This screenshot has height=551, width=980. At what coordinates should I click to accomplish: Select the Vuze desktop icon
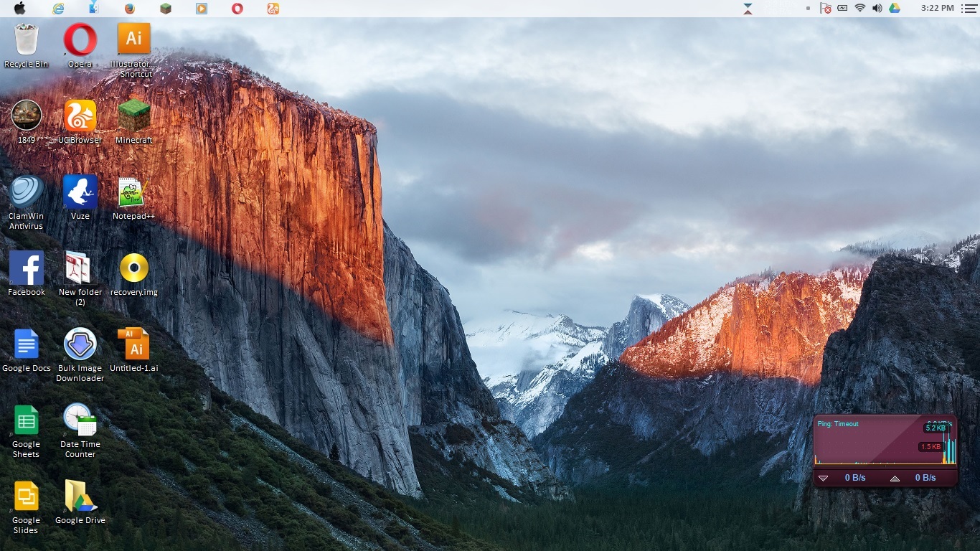(x=80, y=198)
